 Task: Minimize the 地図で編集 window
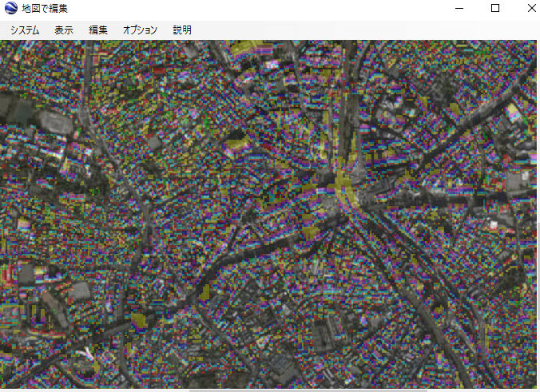tap(459, 9)
